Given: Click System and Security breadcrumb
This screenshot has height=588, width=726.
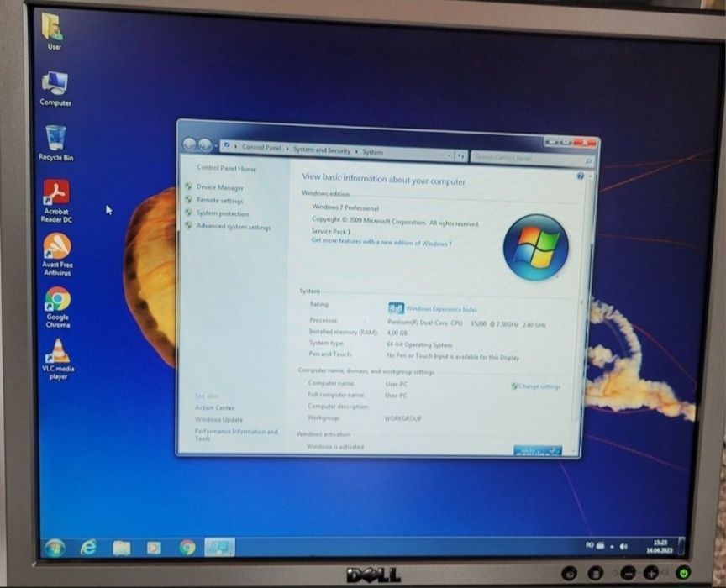Looking at the screenshot, I should click(322, 150).
